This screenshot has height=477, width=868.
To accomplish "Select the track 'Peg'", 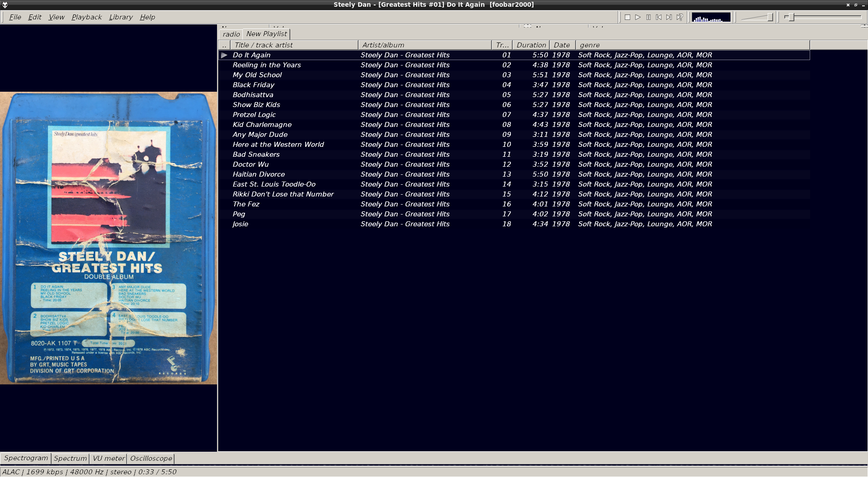I will 514,214.
